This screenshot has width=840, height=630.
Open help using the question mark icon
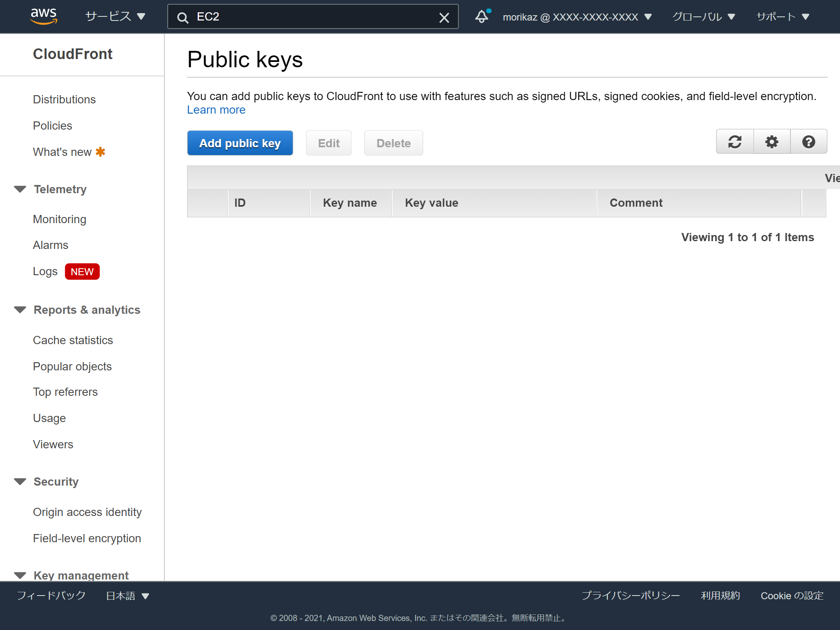click(x=808, y=142)
